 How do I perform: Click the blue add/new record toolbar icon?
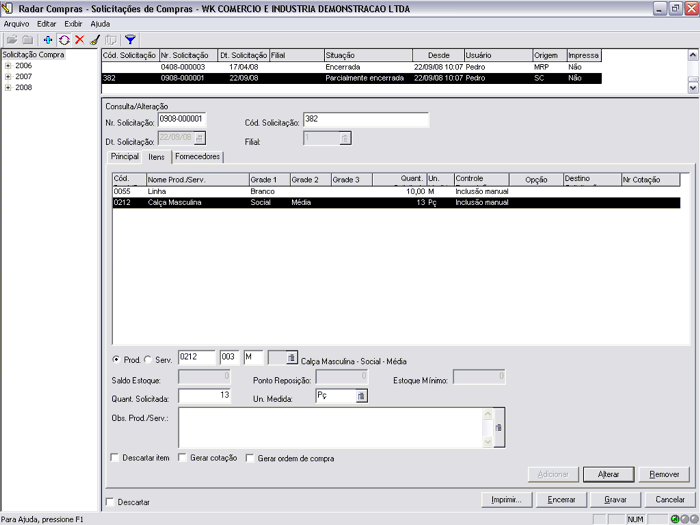[x=48, y=40]
